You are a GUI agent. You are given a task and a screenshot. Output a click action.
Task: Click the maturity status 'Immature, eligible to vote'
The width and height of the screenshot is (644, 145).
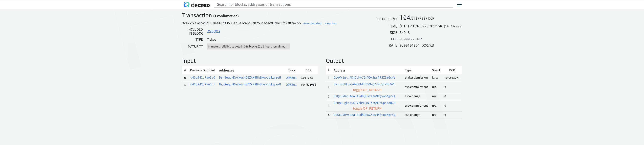pyautogui.click(x=248, y=46)
